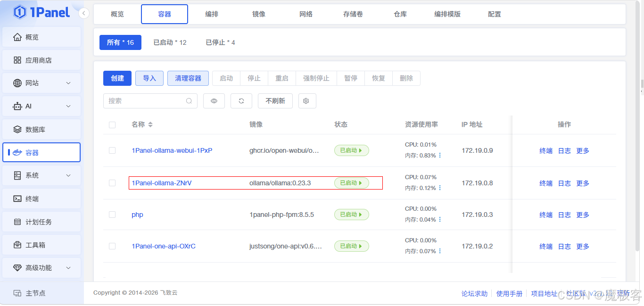Viewport: 644px width, 306px height.
Task: Click the 1Panel logo
Action: (x=41, y=12)
